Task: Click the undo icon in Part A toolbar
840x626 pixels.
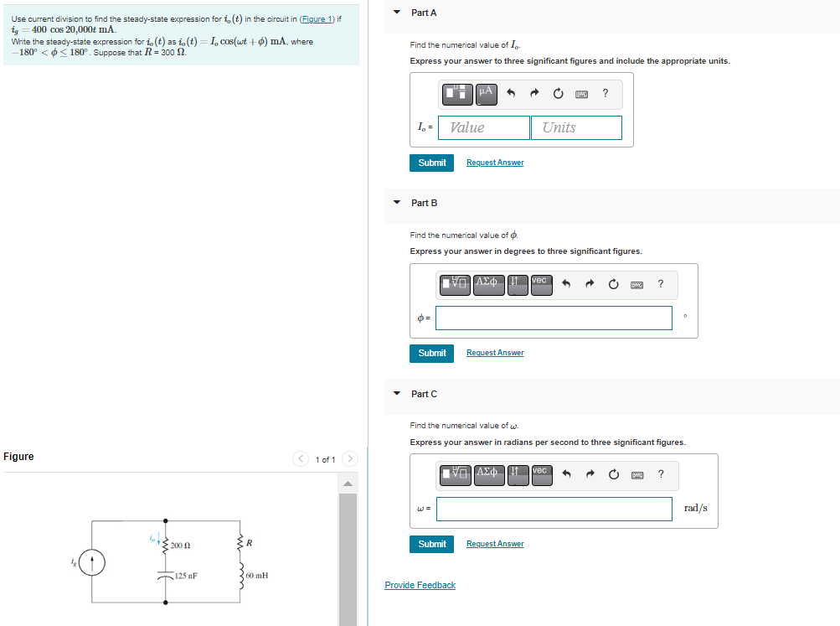Action: tap(511, 94)
